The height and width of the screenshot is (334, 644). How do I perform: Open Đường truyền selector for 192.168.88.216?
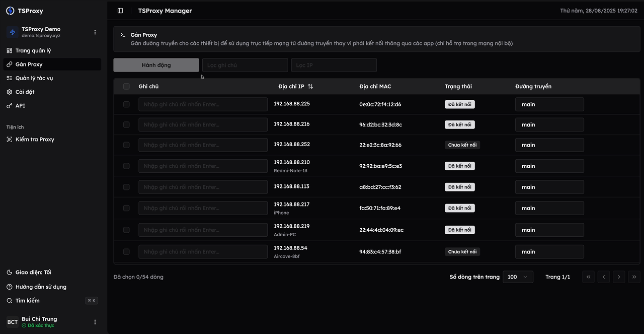click(549, 124)
